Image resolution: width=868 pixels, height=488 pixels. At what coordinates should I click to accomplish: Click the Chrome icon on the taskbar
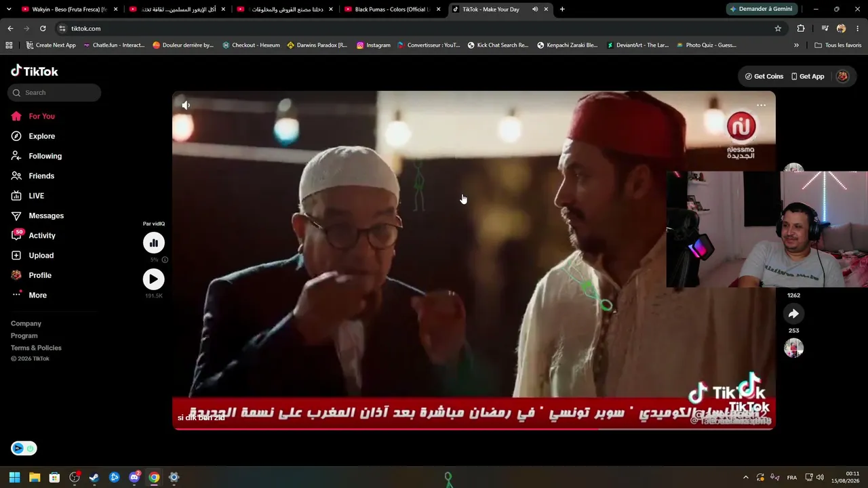tap(154, 477)
